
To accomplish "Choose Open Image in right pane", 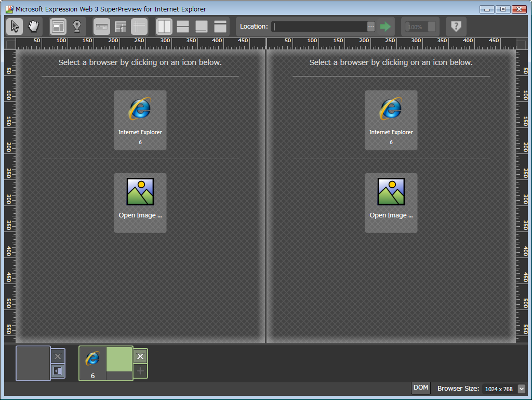I will click(391, 203).
